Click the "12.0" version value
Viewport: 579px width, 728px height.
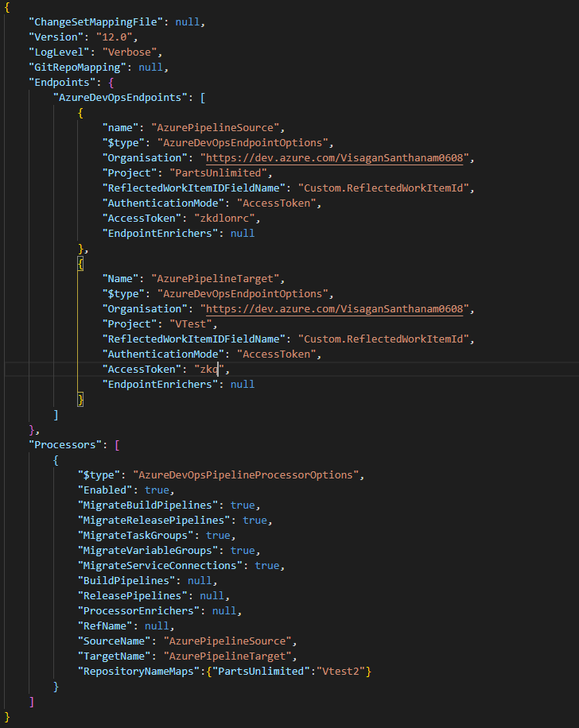(x=115, y=37)
